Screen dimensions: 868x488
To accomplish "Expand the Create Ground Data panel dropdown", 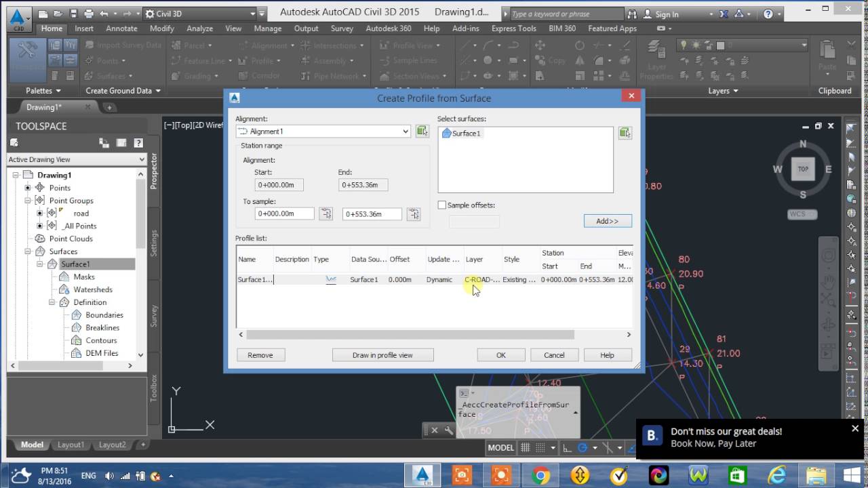I will point(123,90).
